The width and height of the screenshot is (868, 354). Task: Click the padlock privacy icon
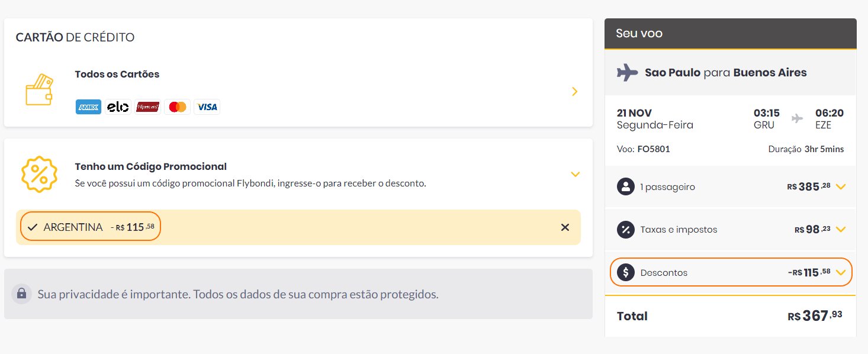tap(21, 294)
